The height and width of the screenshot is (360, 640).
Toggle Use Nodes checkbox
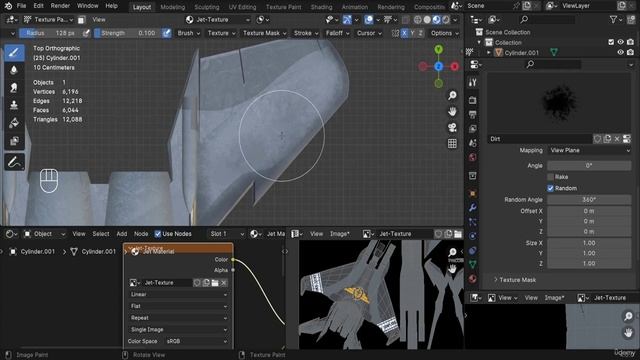[158, 234]
